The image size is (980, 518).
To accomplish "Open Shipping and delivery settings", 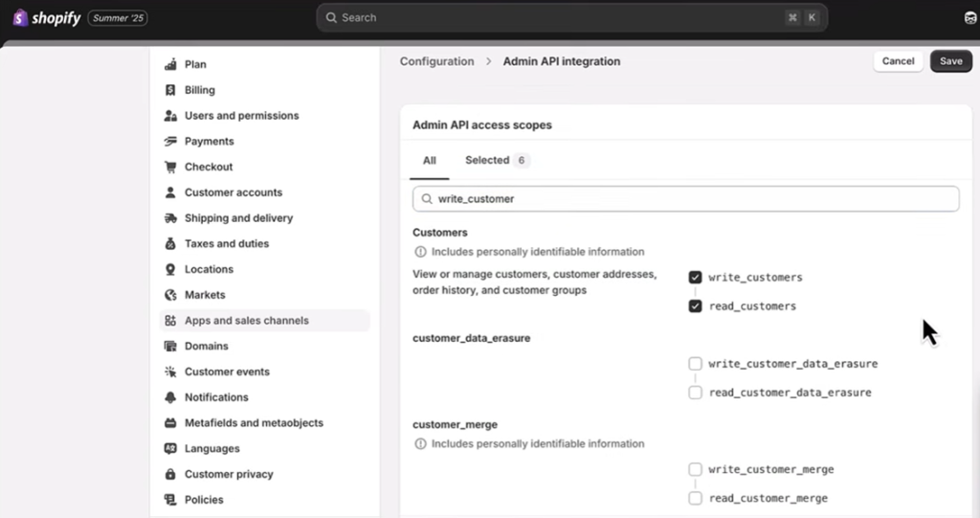I will point(238,218).
